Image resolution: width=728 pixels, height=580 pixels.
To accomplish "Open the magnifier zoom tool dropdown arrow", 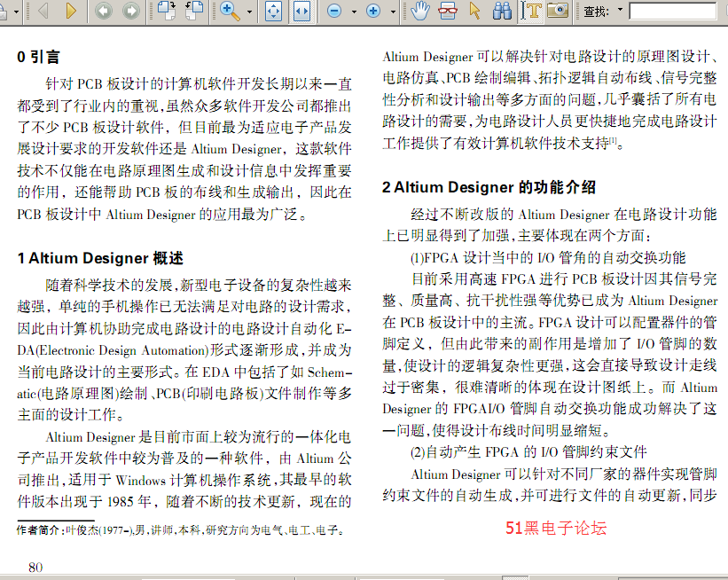I will pos(250,12).
